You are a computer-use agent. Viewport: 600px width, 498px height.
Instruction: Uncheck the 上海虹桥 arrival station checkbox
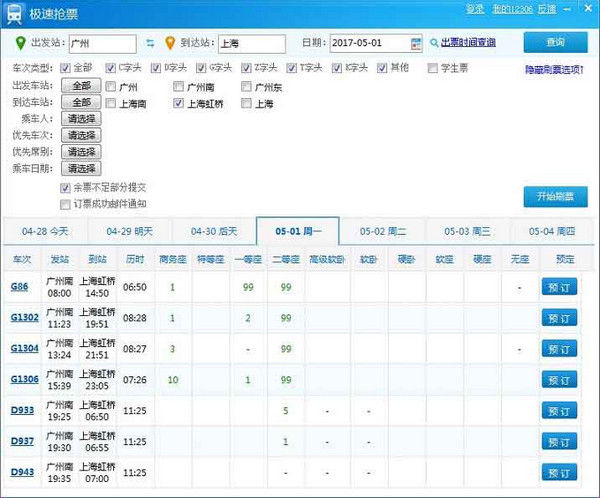[x=179, y=103]
